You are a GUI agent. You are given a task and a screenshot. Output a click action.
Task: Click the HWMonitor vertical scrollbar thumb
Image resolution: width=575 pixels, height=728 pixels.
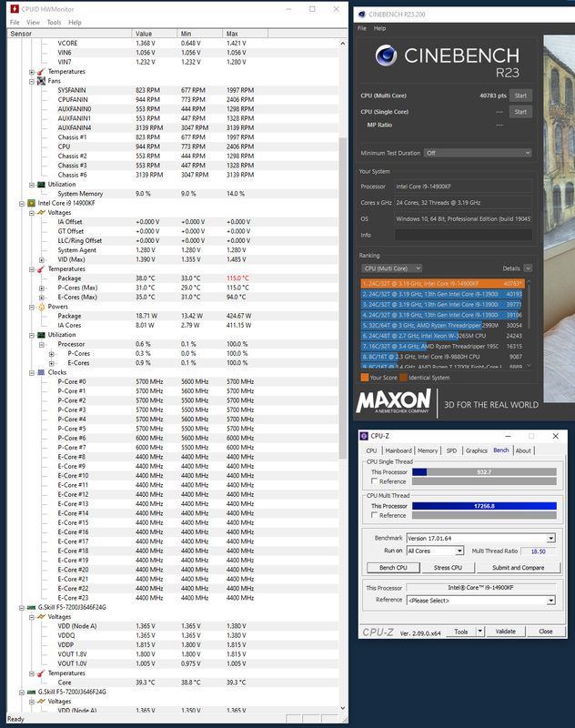(x=343, y=298)
